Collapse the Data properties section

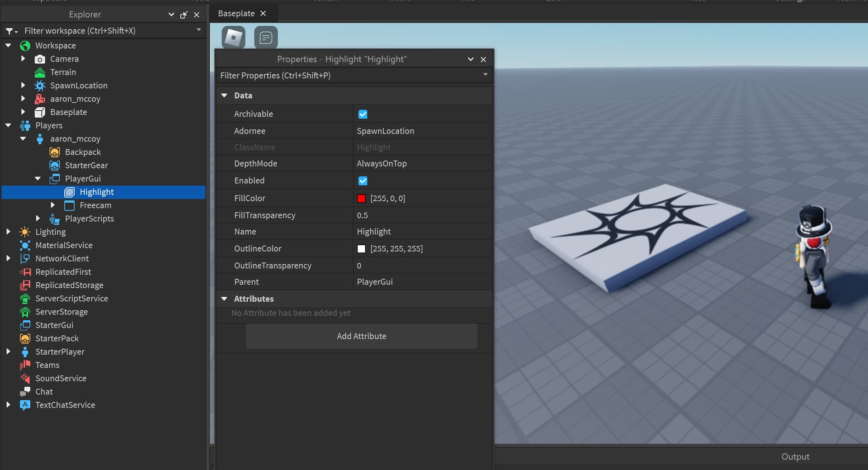(x=224, y=95)
